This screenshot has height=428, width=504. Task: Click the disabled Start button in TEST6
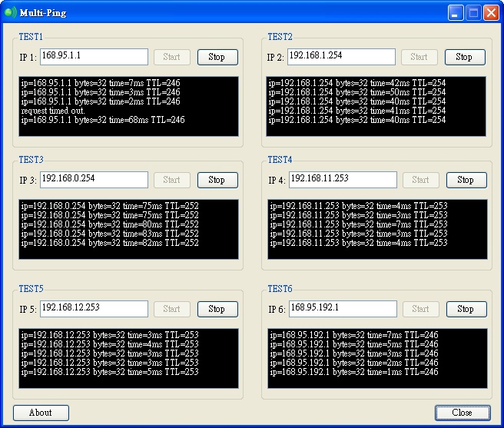pyautogui.click(x=421, y=310)
